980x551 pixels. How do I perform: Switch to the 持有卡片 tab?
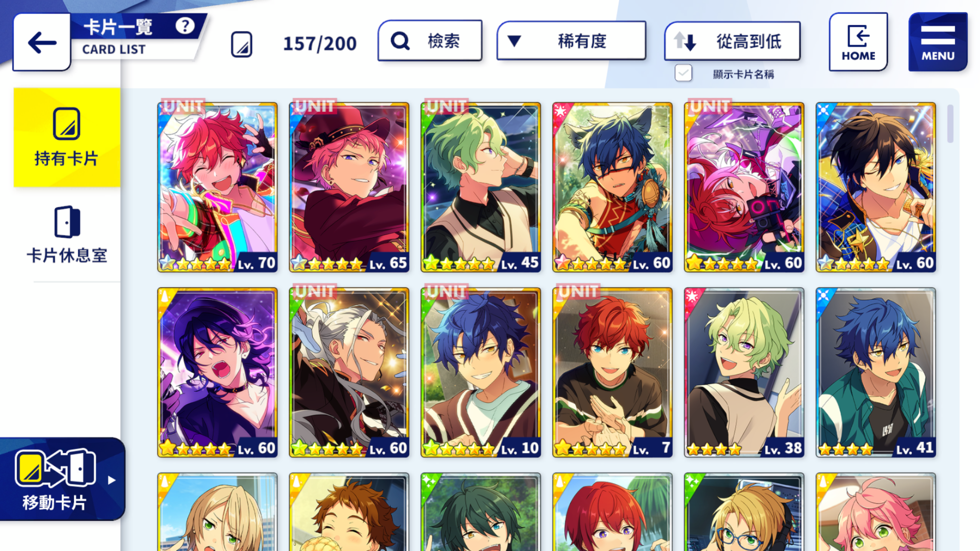[x=67, y=137]
